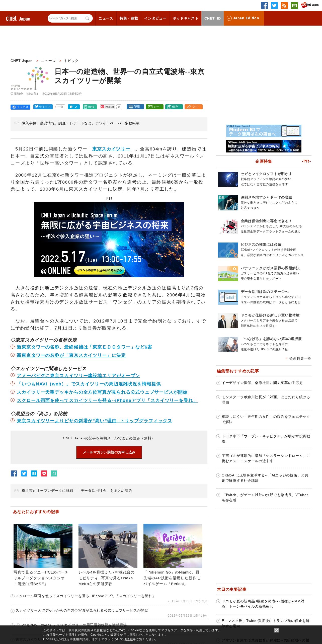Image resolution: width=322 pixels, height=644 pixels.
Task: Close the cookie notice bar
Action: point(277,630)
